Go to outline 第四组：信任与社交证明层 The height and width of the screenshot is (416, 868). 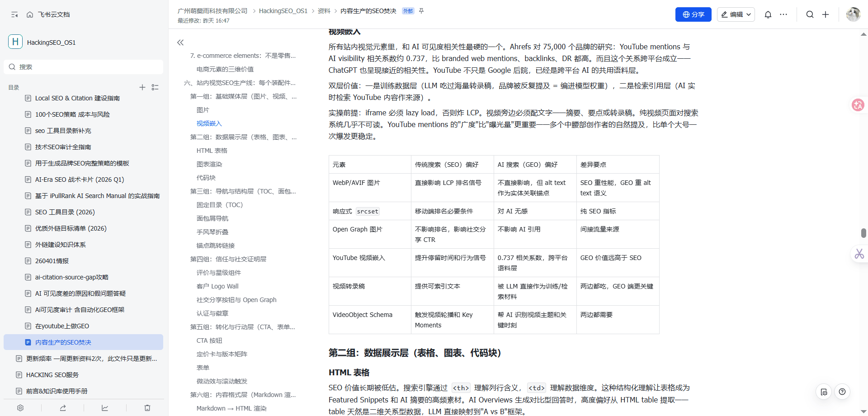pos(228,259)
